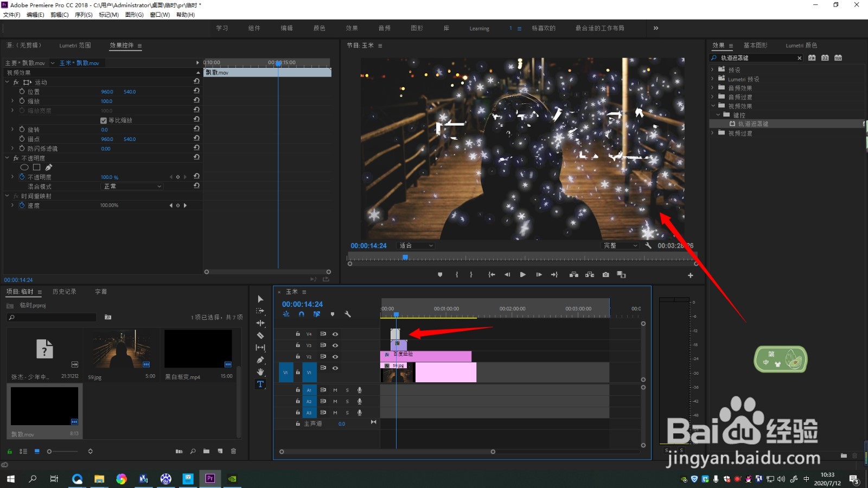Select the Type tool in tools panel
This screenshot has height=488, width=868.
pos(260,384)
